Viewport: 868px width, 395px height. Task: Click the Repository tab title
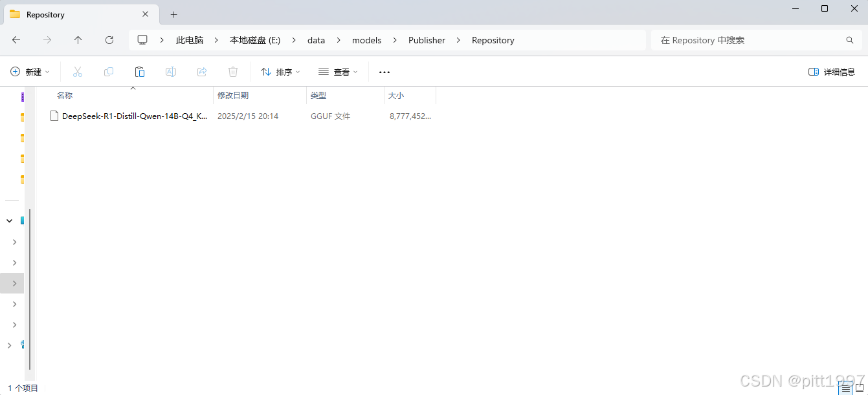[x=45, y=14]
